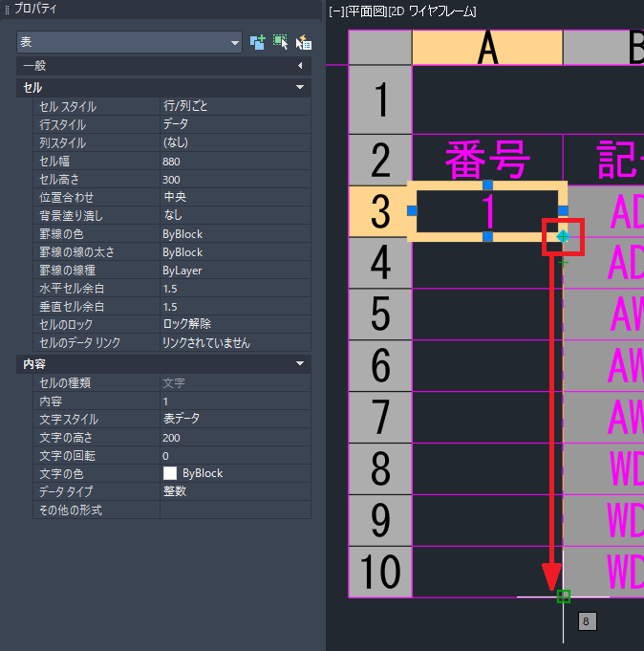644x651 pixels.
Task: Click the left blue grip of selected cell
Action: coord(413,210)
